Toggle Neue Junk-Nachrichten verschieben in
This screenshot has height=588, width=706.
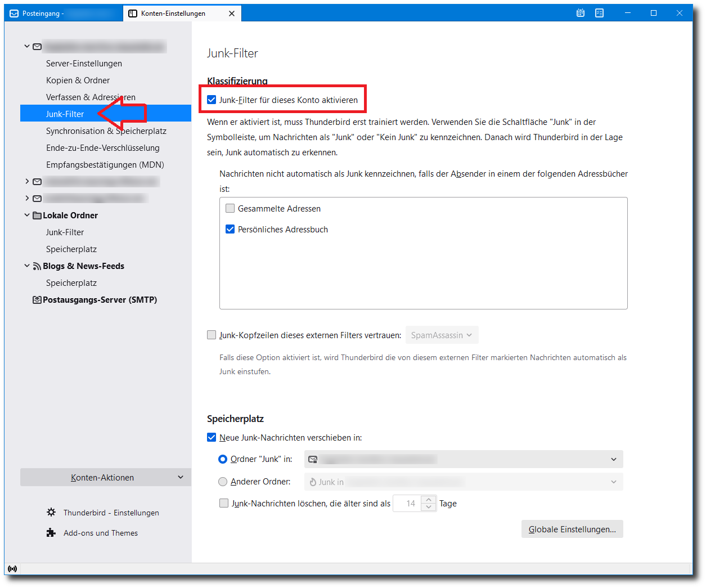[212, 437]
